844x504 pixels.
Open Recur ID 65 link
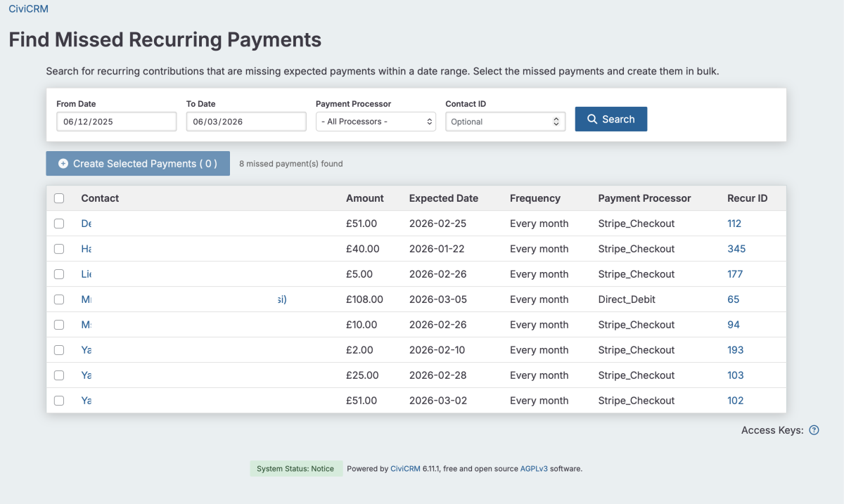click(733, 299)
